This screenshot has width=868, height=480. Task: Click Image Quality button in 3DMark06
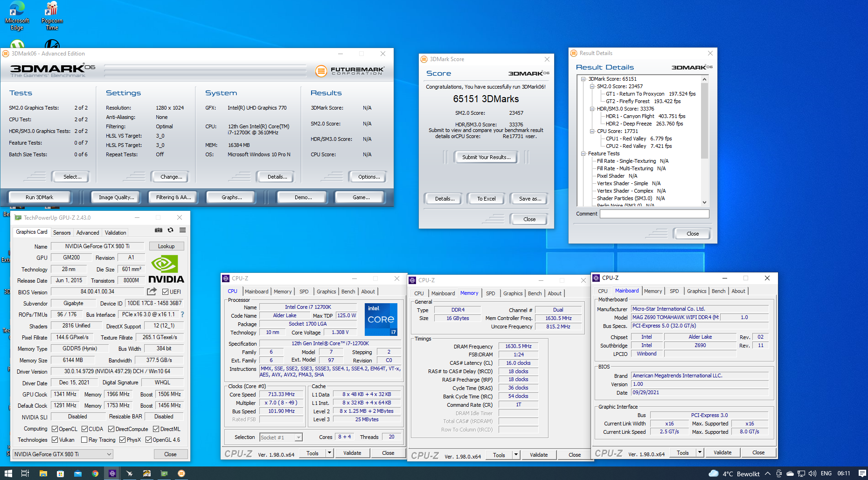[x=116, y=197]
